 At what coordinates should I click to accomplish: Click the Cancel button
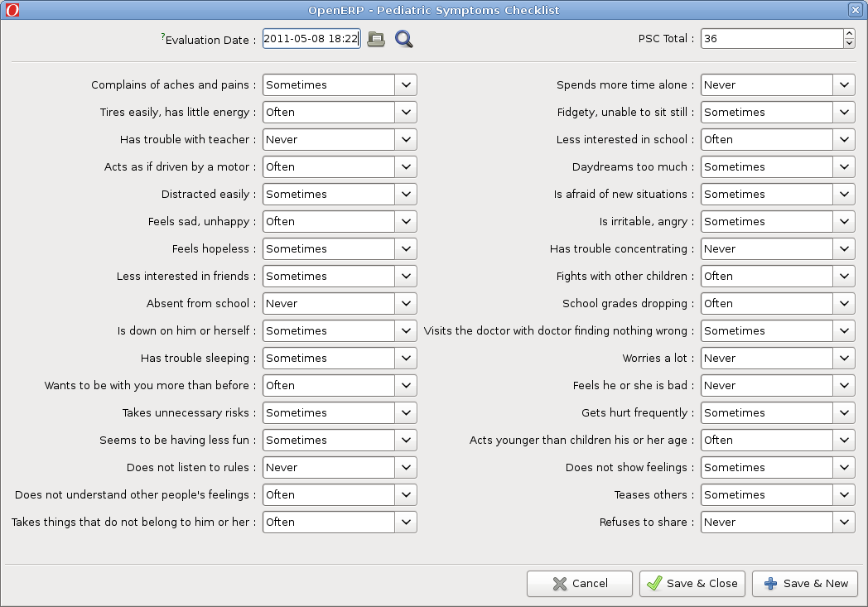click(x=580, y=583)
